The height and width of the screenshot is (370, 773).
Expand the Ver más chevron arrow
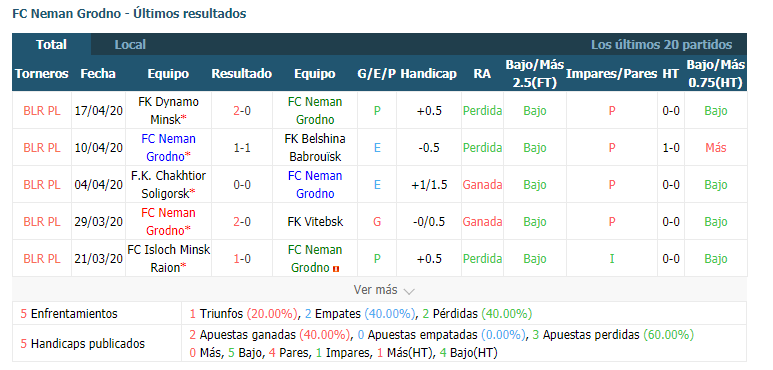409,291
